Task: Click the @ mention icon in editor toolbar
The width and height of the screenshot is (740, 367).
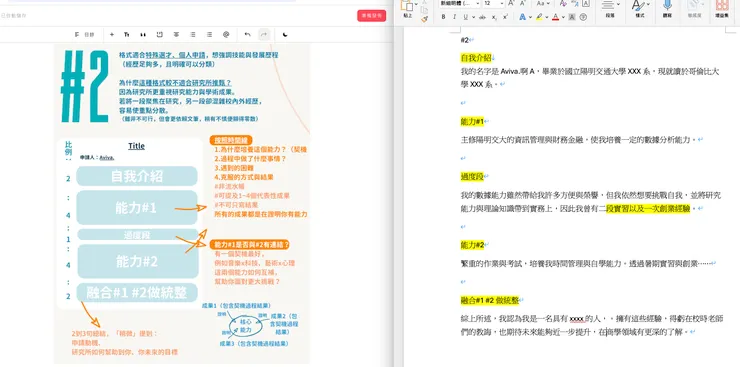Action: 226,34
